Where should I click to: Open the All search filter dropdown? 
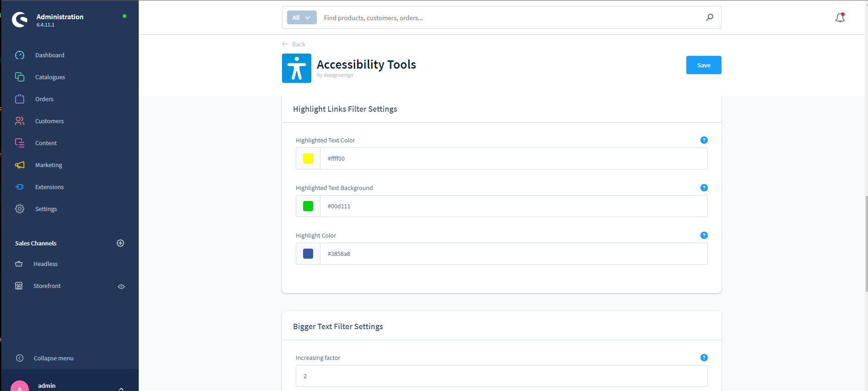[x=302, y=17]
